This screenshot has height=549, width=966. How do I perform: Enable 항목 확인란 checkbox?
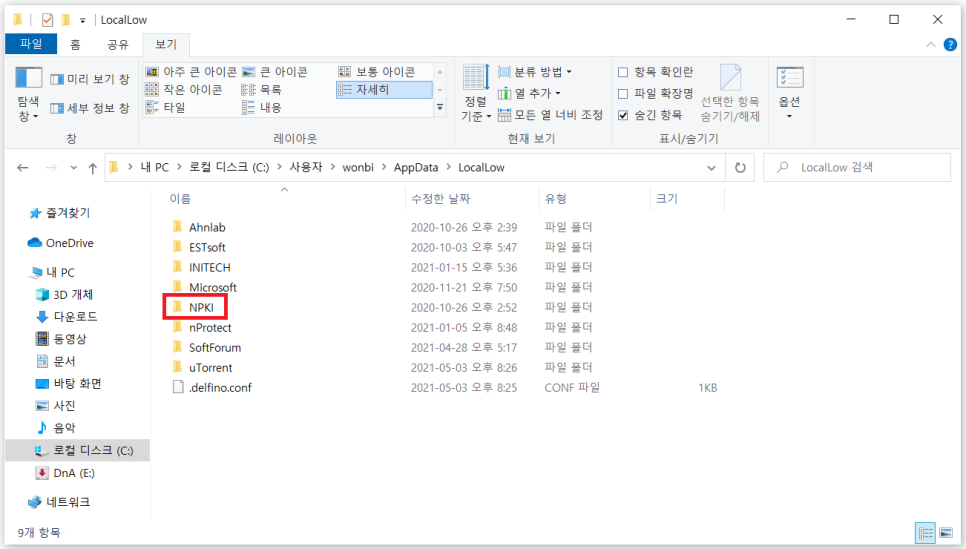point(623,72)
